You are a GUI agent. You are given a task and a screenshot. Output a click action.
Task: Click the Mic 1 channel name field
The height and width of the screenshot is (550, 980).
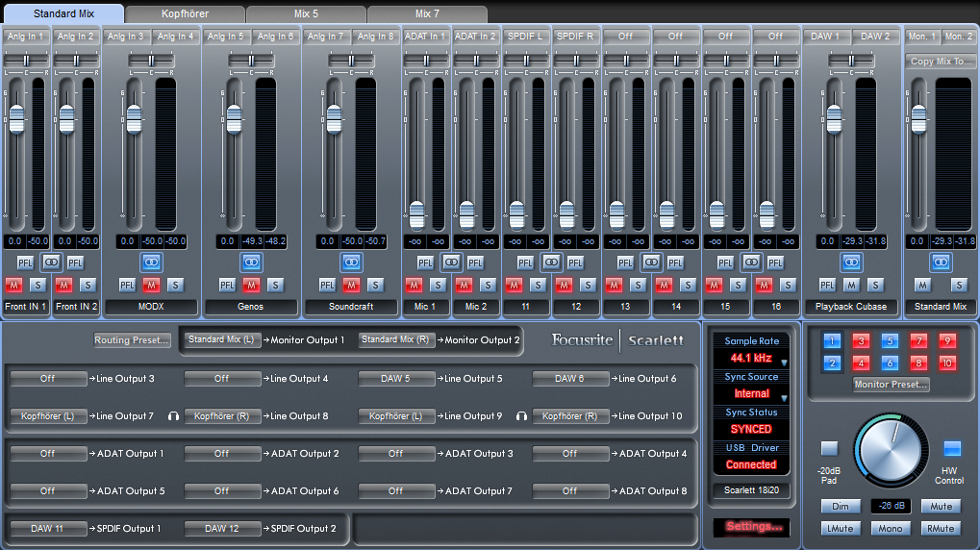pos(425,307)
